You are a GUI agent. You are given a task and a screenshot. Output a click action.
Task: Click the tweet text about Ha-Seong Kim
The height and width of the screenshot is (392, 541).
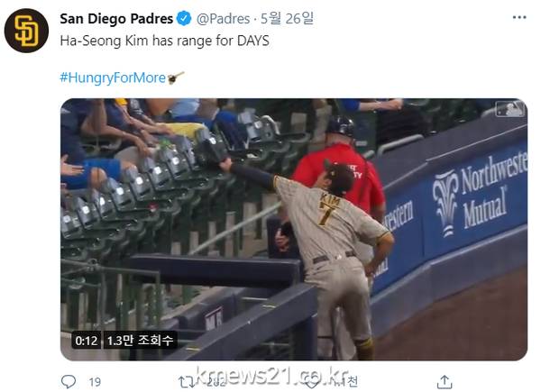(x=164, y=41)
